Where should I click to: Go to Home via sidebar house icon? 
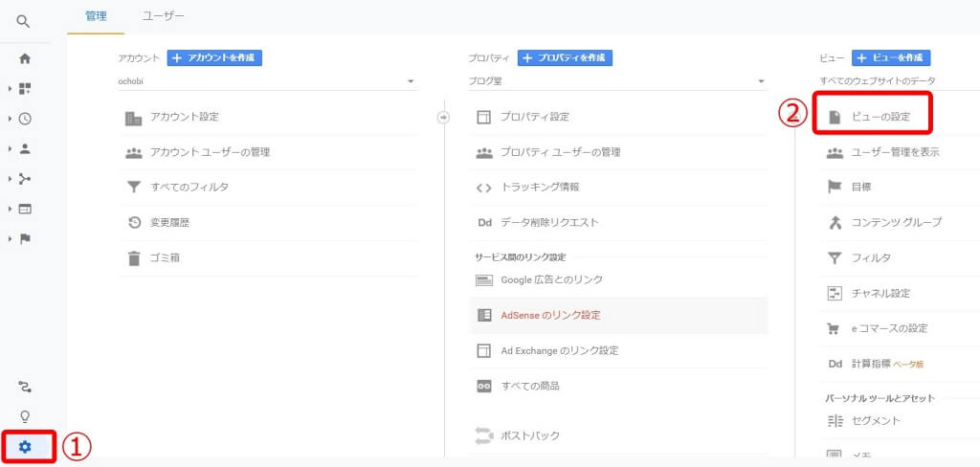(25, 58)
